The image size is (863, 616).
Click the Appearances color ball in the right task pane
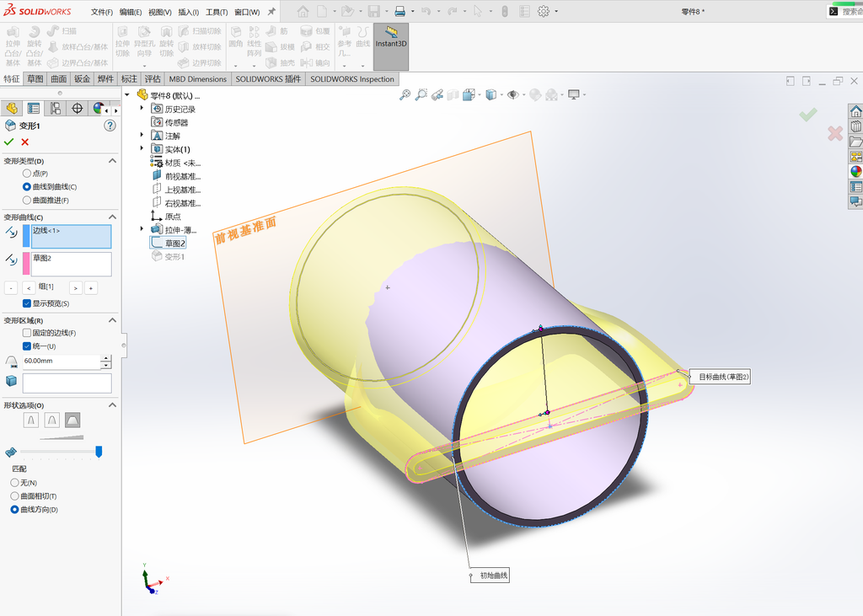click(x=856, y=171)
